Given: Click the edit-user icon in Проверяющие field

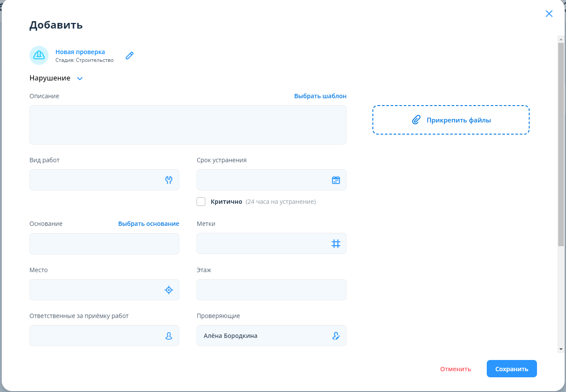Looking at the screenshot, I should [336, 336].
